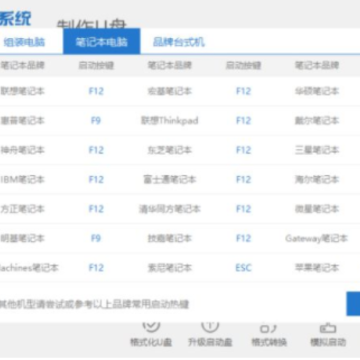Select the 三星笔记本 brand cell
The width and height of the screenshot is (360, 360).
click(317, 150)
